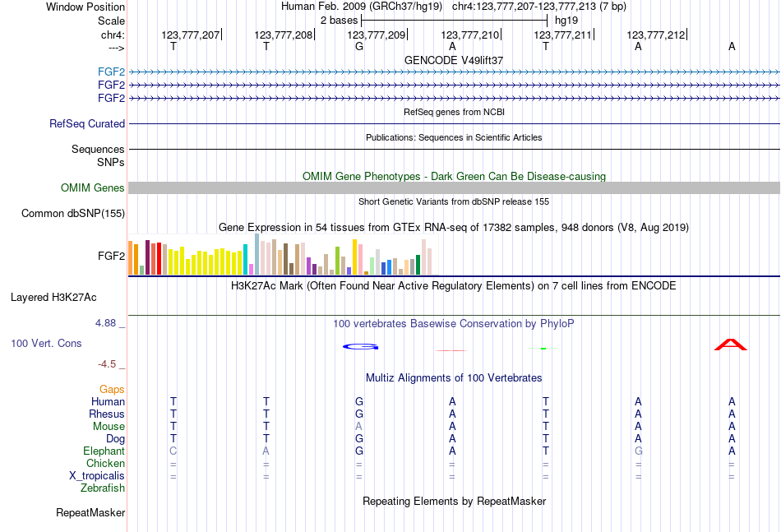Click the Window Position track label

[x=85, y=7]
